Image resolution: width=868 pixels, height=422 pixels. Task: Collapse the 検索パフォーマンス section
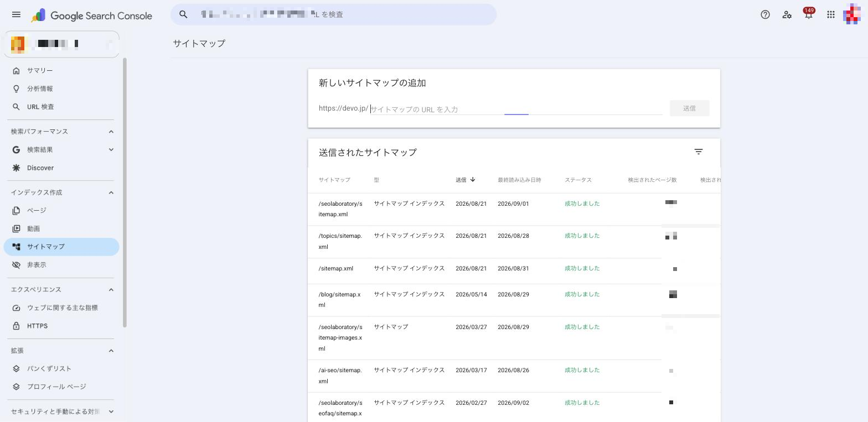click(x=111, y=132)
